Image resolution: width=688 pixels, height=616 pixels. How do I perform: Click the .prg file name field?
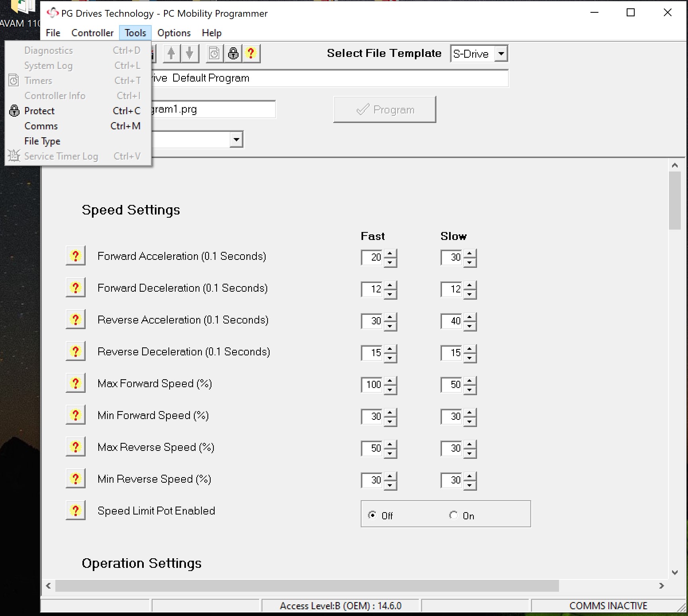(x=213, y=109)
